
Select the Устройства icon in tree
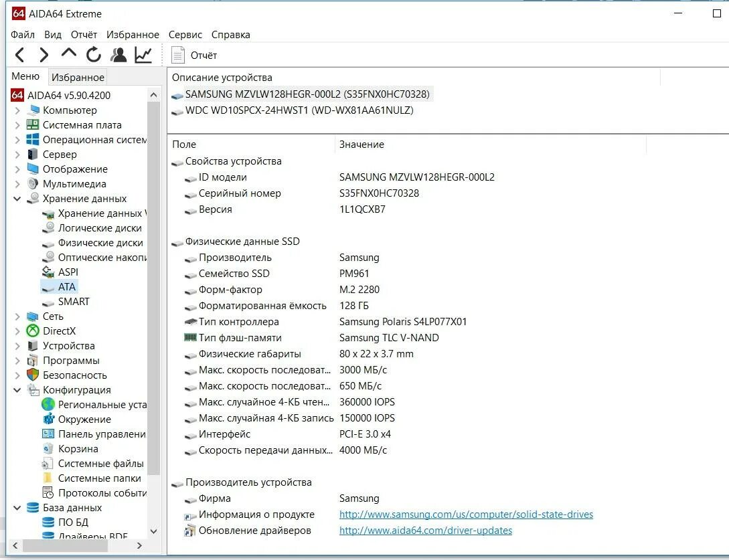click(33, 346)
